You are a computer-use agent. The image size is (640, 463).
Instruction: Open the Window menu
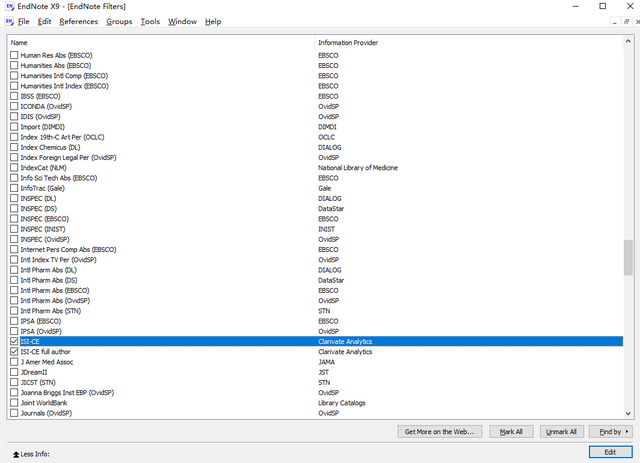182,22
